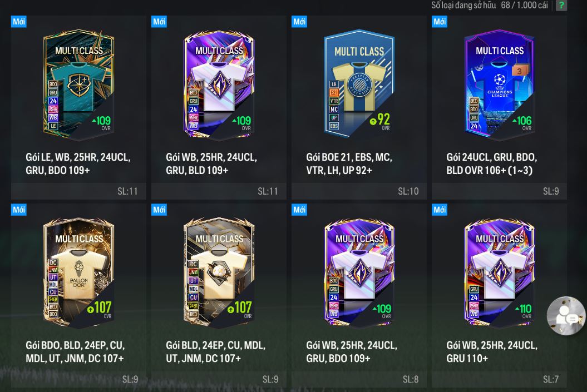Click the Gói BLD, 24EP, CU, MDL 107+ title
The image size is (587, 392).
point(216,351)
